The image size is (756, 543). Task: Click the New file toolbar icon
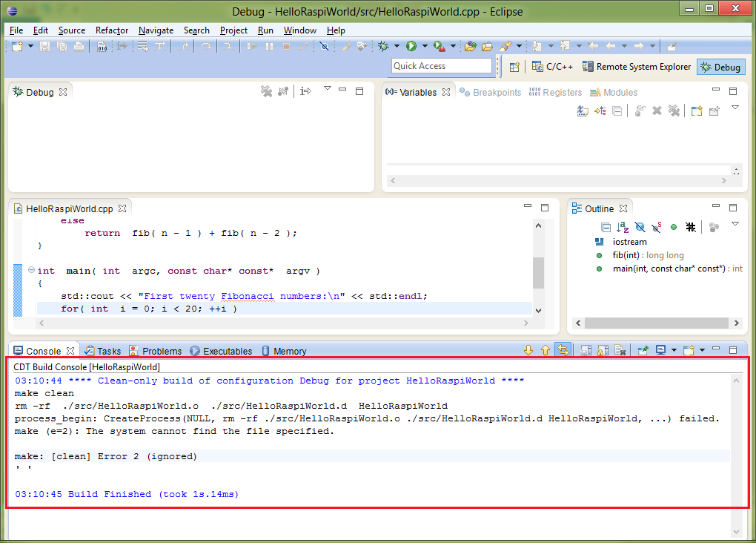click(17, 46)
